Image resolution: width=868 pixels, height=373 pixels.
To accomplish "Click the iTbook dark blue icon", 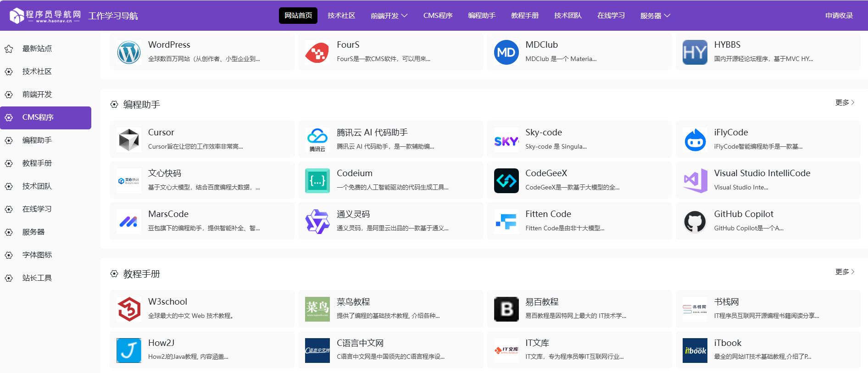I will point(695,351).
